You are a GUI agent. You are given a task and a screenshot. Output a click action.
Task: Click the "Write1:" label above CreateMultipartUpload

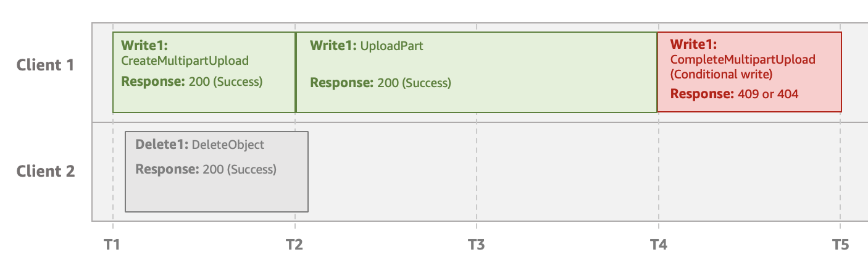(144, 45)
